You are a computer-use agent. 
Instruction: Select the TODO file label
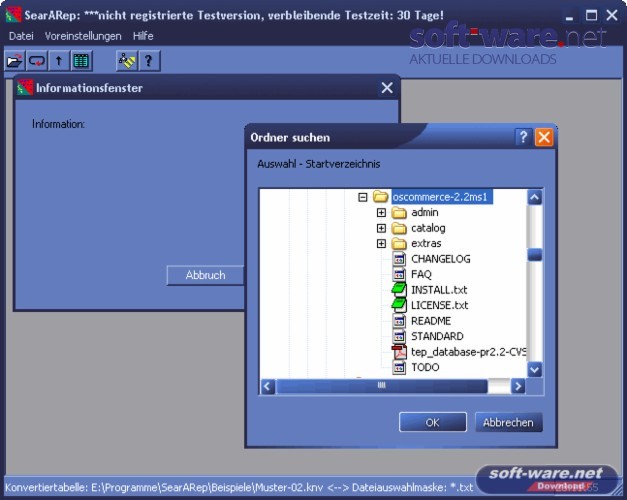pyautogui.click(x=425, y=367)
